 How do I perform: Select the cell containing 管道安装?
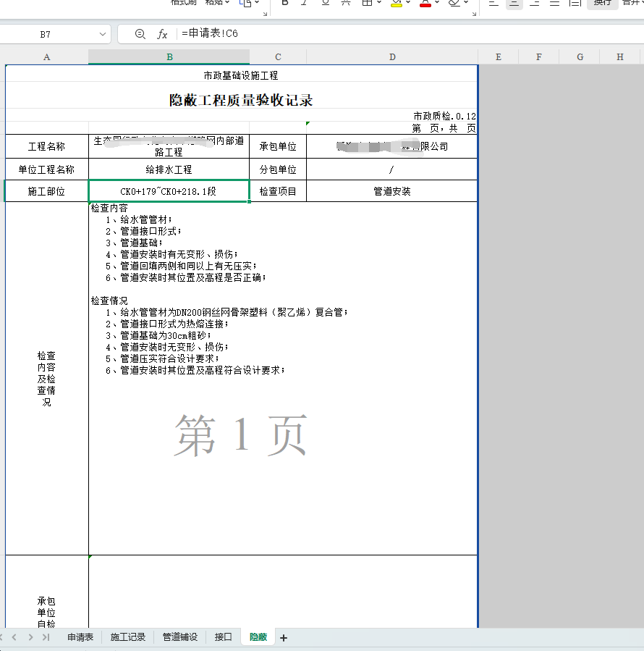pyautogui.click(x=392, y=191)
